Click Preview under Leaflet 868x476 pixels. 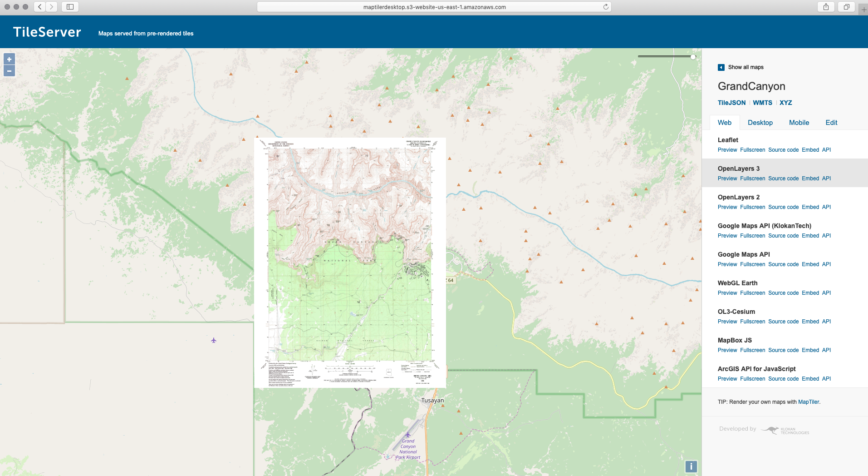coord(727,150)
